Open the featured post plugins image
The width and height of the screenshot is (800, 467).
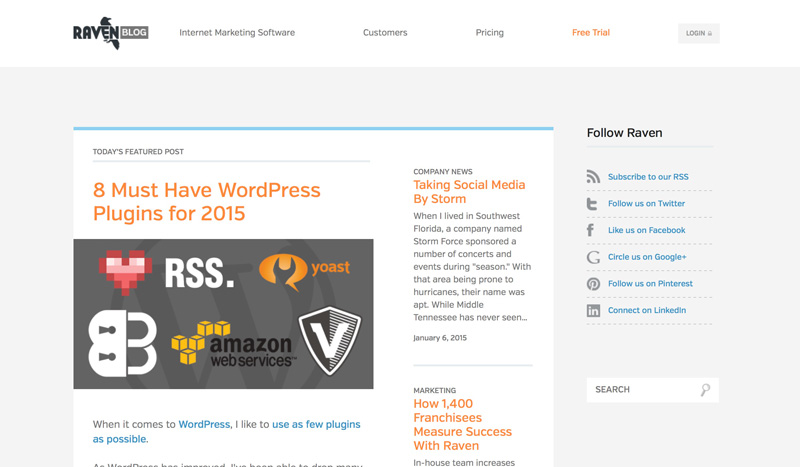pyautogui.click(x=223, y=314)
